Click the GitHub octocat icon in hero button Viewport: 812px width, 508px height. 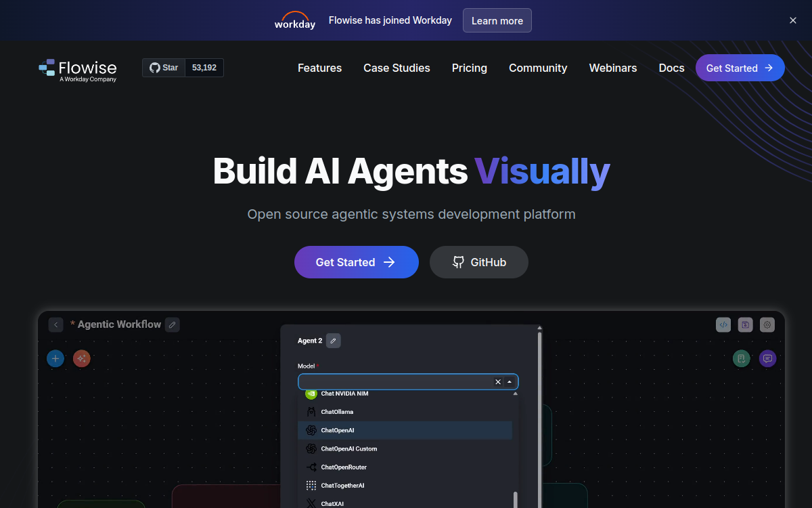coord(458,262)
